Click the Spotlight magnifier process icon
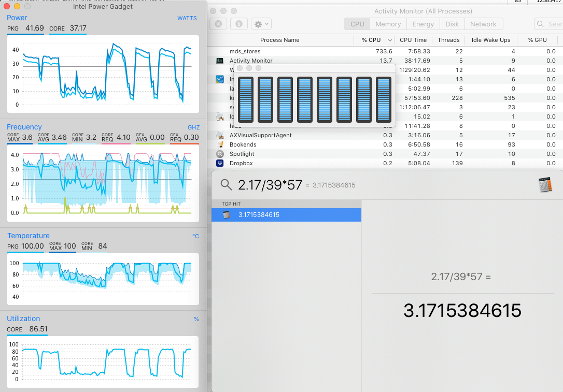 (220, 154)
